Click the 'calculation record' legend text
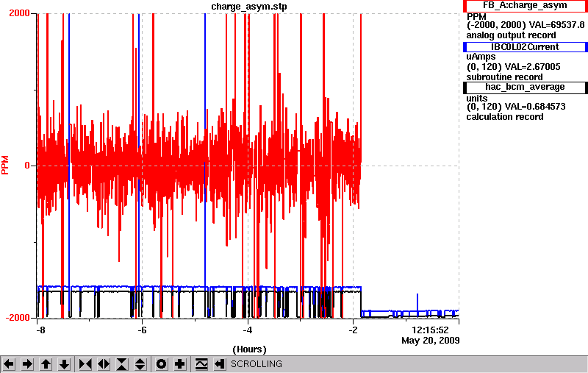Image resolution: width=588 pixels, height=373 pixels. tap(505, 117)
